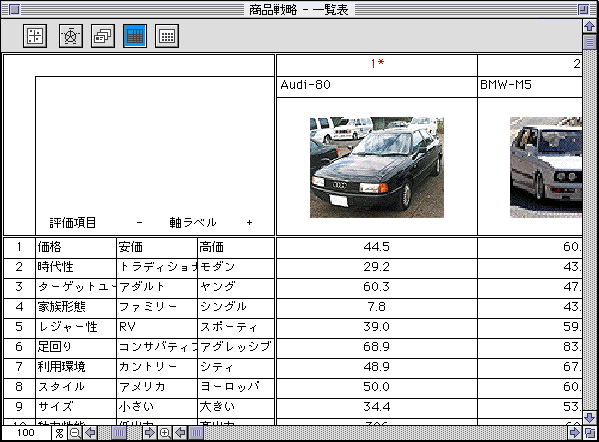Screen dimensions: 599x442
Task: Click the 評価項目 header label
Action: [x=73, y=223]
